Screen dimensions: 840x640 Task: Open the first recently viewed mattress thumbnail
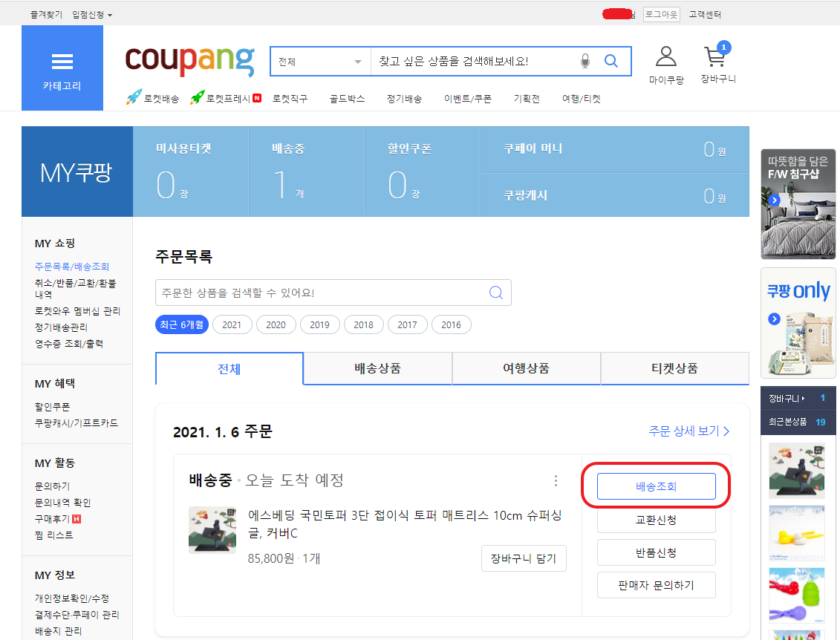click(x=797, y=470)
